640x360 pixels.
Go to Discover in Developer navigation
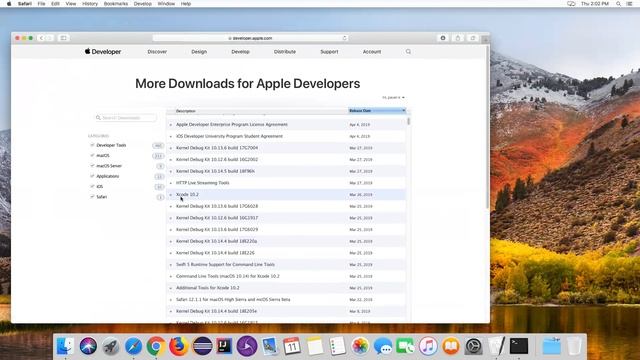coord(157,52)
